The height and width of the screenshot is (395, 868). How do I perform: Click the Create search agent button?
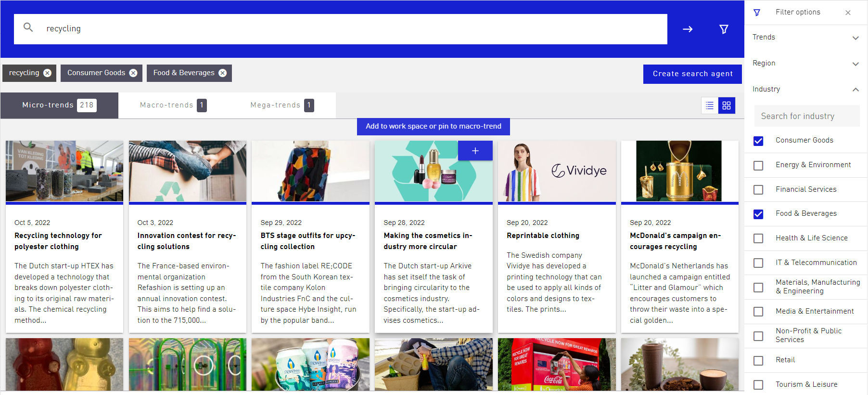692,74
